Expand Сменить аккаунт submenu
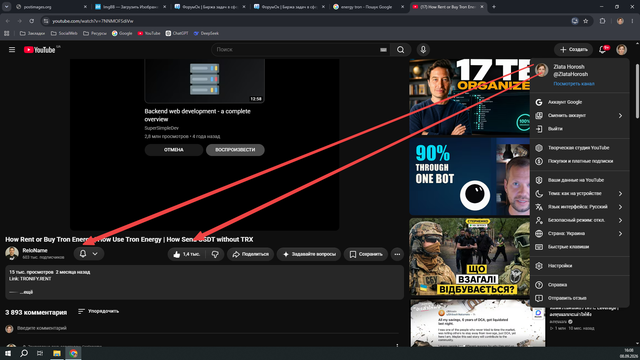Viewport: 640px width, 360px height. (x=580, y=116)
